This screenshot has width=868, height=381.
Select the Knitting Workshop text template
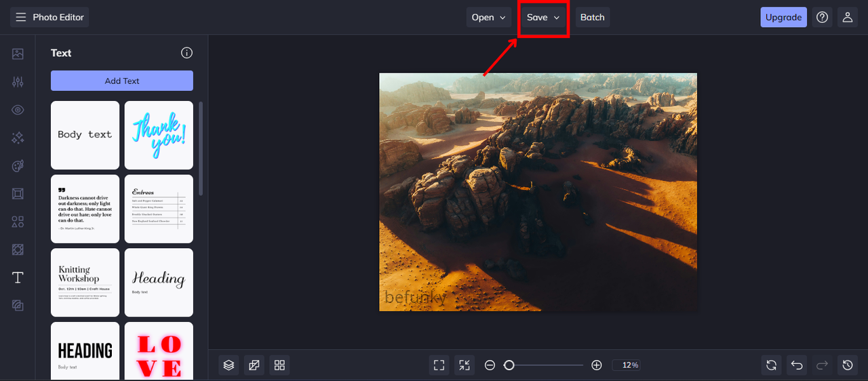pyautogui.click(x=85, y=283)
